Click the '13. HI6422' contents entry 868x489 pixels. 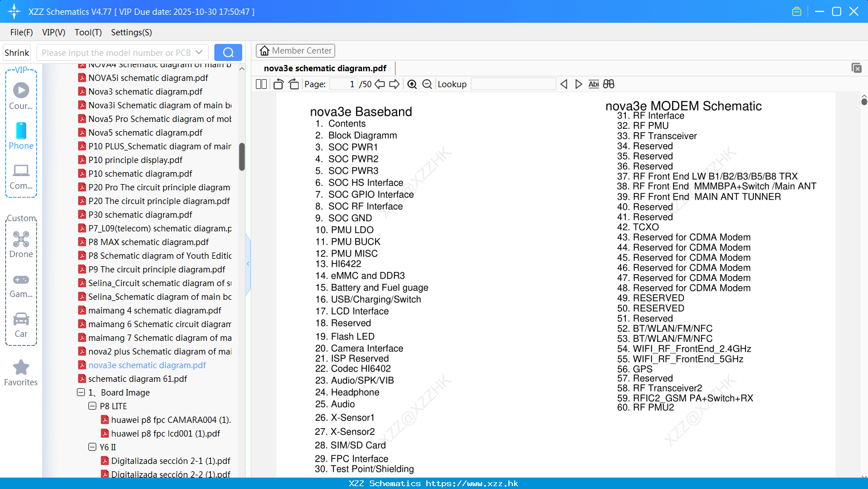pyautogui.click(x=339, y=264)
